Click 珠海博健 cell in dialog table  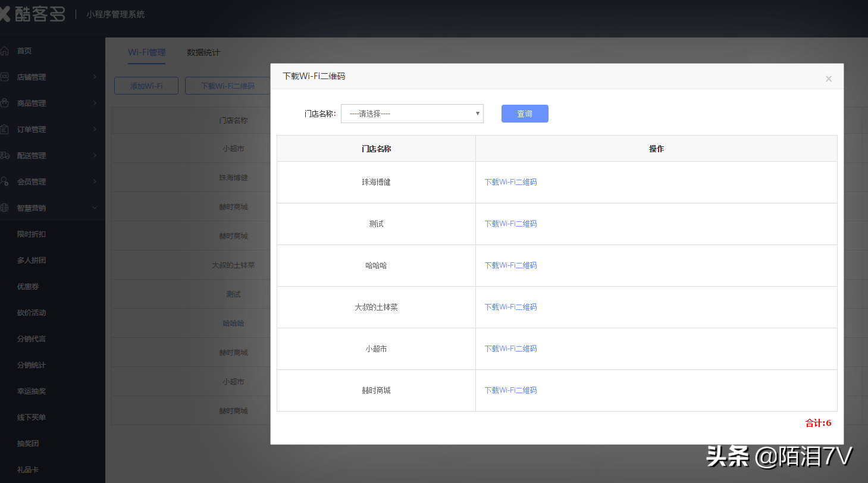[x=376, y=182]
